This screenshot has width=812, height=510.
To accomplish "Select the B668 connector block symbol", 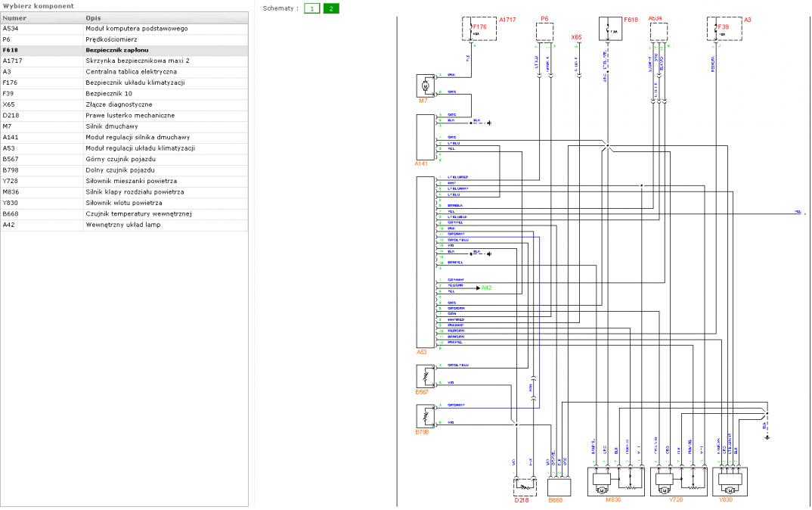I will pyautogui.click(x=559, y=486).
